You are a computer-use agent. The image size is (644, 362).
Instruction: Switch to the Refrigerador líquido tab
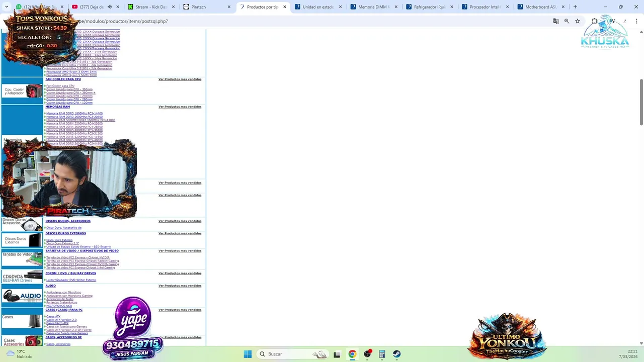coord(429,7)
